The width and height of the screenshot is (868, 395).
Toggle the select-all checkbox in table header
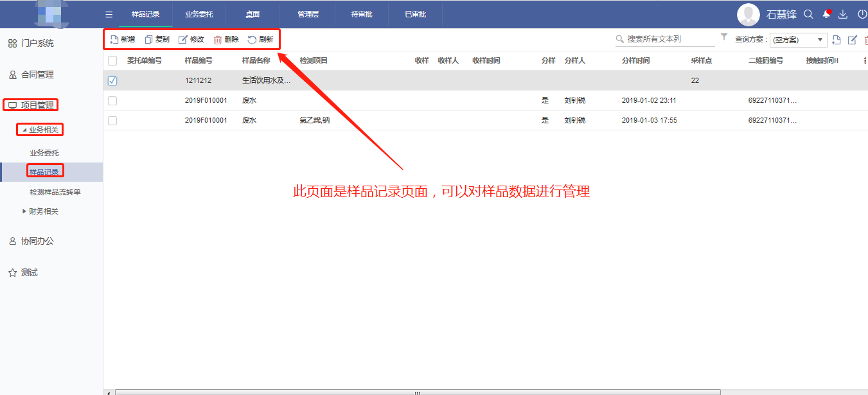(x=112, y=60)
